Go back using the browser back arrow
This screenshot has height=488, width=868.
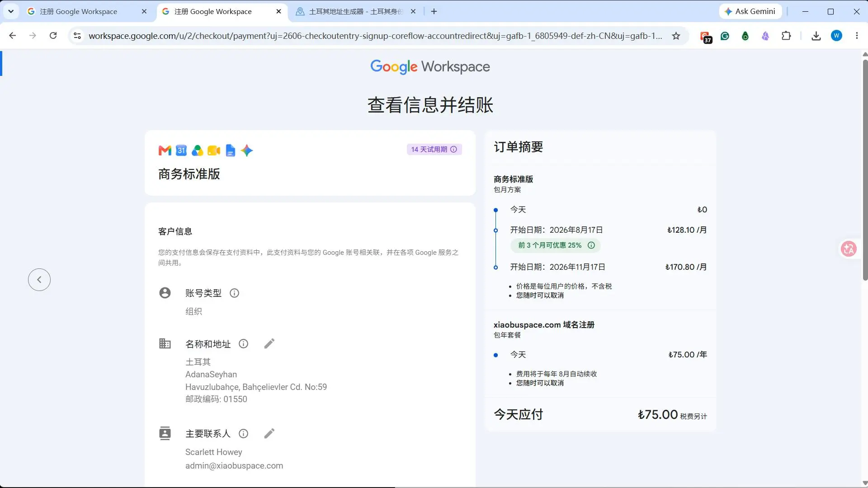[13, 36]
